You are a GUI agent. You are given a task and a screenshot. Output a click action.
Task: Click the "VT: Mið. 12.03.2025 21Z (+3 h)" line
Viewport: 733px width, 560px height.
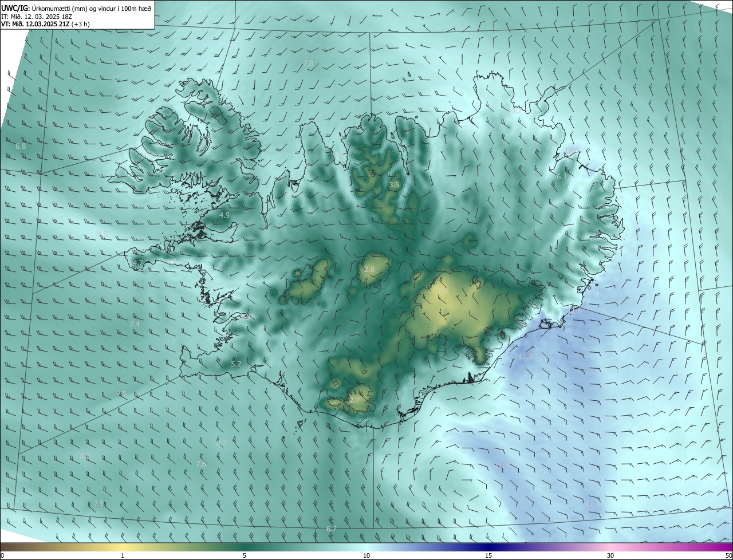point(45,25)
